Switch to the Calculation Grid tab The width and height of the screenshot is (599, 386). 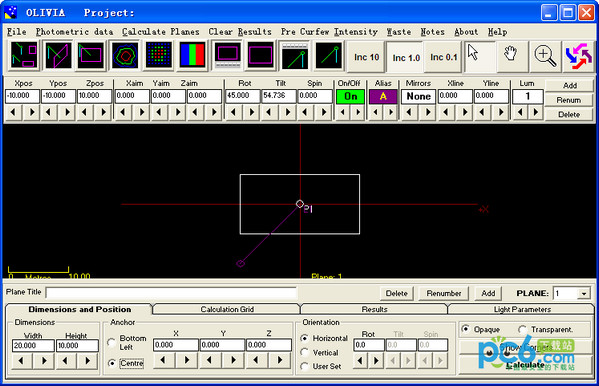click(x=227, y=309)
